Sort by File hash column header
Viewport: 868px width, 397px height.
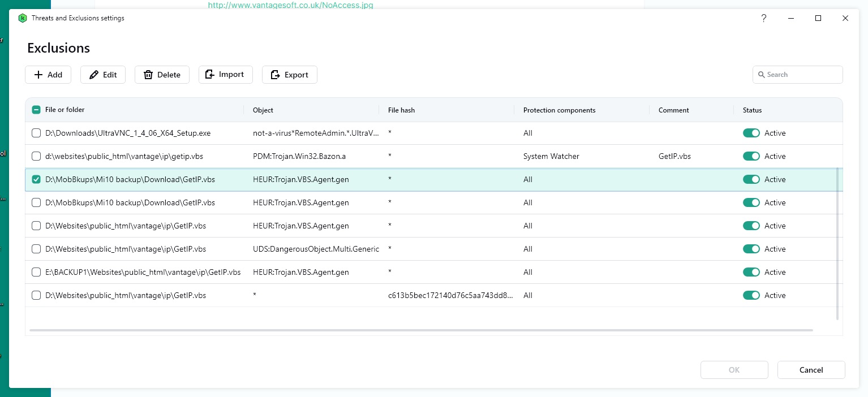click(x=401, y=110)
